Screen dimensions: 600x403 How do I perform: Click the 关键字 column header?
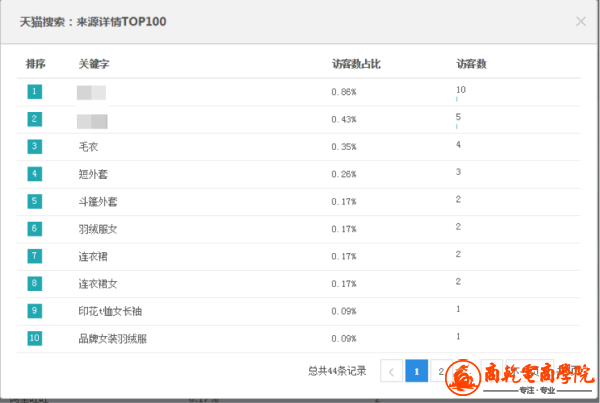94,64
